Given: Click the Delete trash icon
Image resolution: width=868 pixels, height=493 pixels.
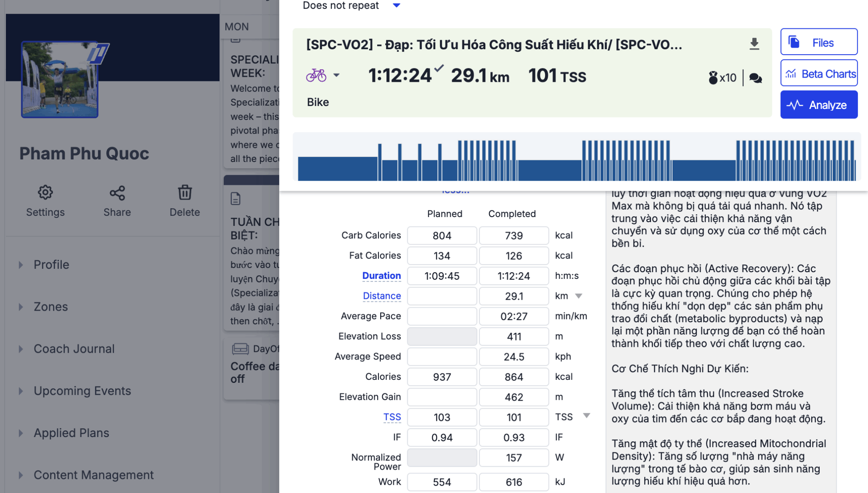Looking at the screenshot, I should point(185,193).
